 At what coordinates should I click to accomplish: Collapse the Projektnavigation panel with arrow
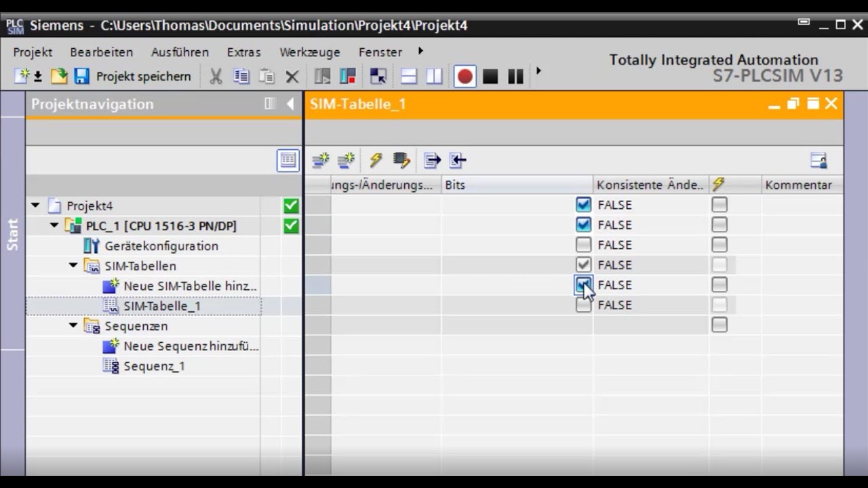(290, 104)
